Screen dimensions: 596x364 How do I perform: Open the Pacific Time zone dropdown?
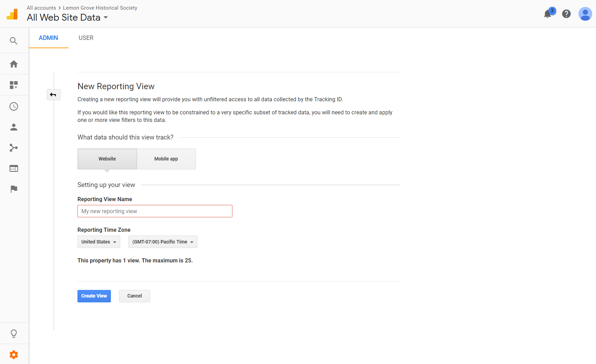click(163, 242)
